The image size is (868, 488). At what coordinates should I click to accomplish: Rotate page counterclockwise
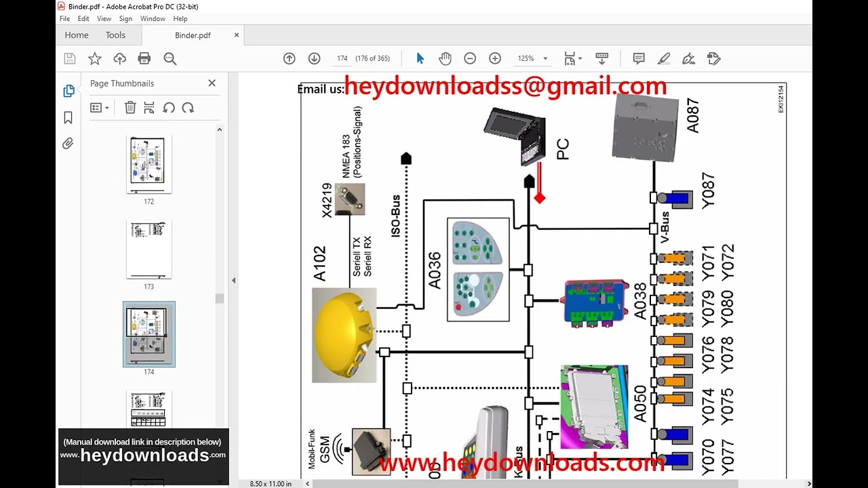click(169, 108)
